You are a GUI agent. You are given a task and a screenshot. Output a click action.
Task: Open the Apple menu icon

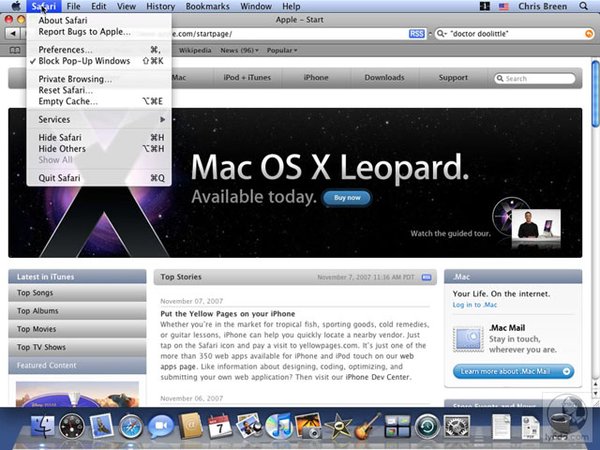click(x=16, y=6)
